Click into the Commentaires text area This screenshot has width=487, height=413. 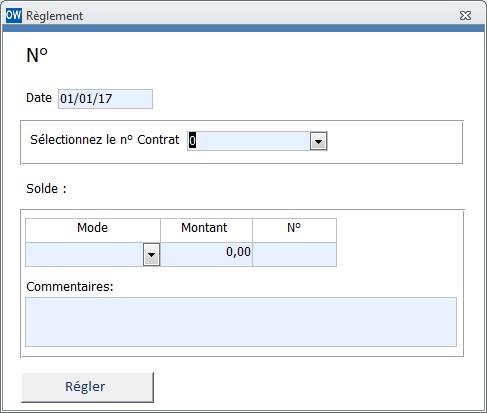[241, 322]
